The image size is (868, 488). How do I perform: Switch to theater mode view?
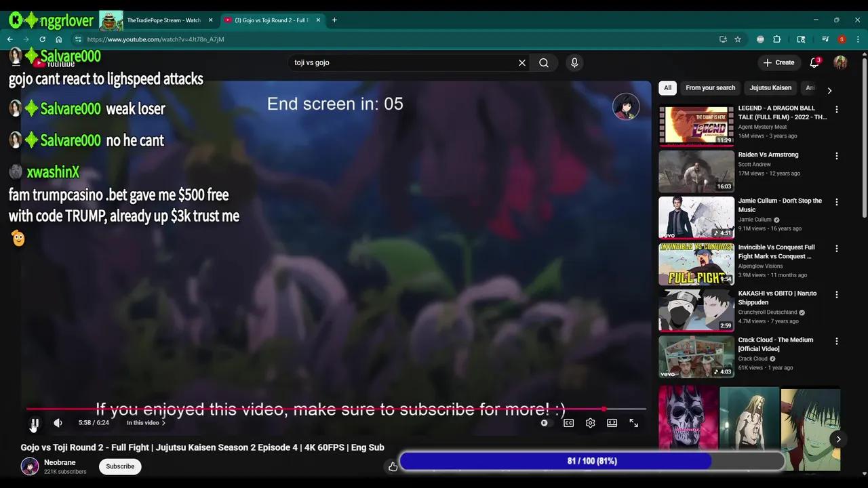point(612,423)
